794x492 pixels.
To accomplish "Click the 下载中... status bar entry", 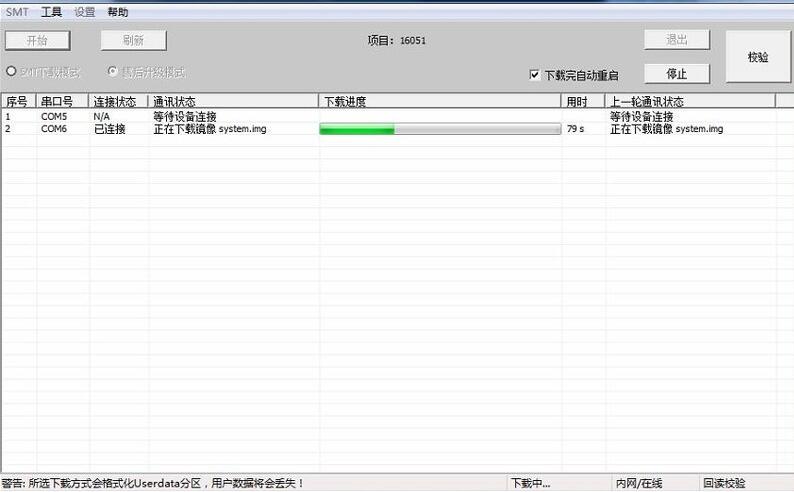I will (x=530, y=483).
